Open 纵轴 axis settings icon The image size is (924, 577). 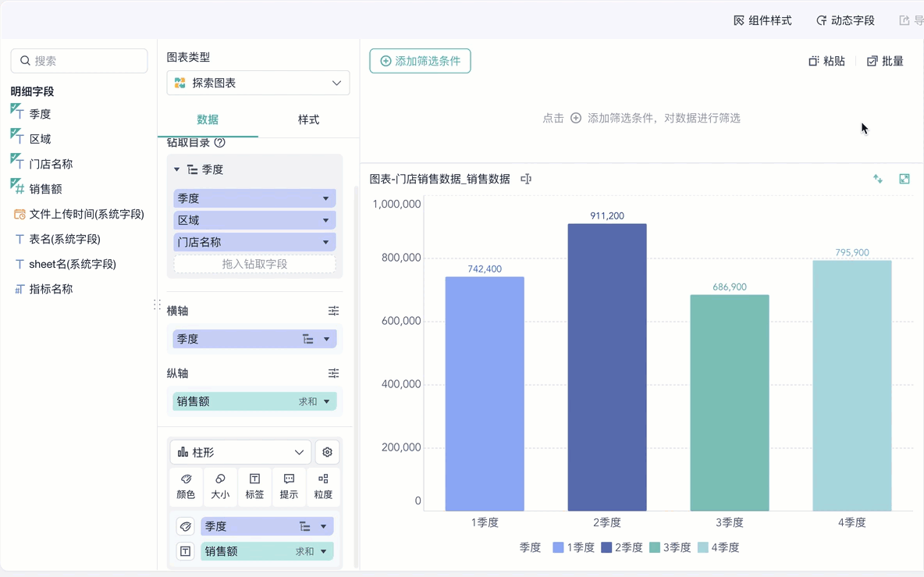pyautogui.click(x=333, y=373)
